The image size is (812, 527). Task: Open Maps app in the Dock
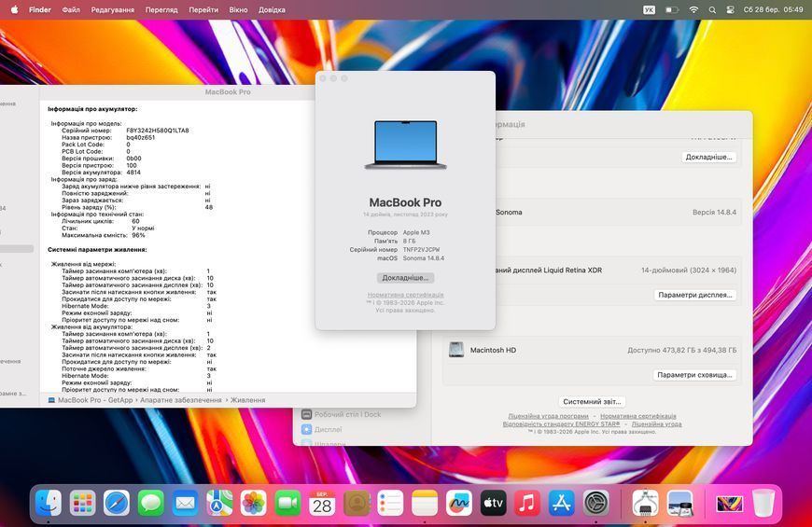tap(219, 503)
